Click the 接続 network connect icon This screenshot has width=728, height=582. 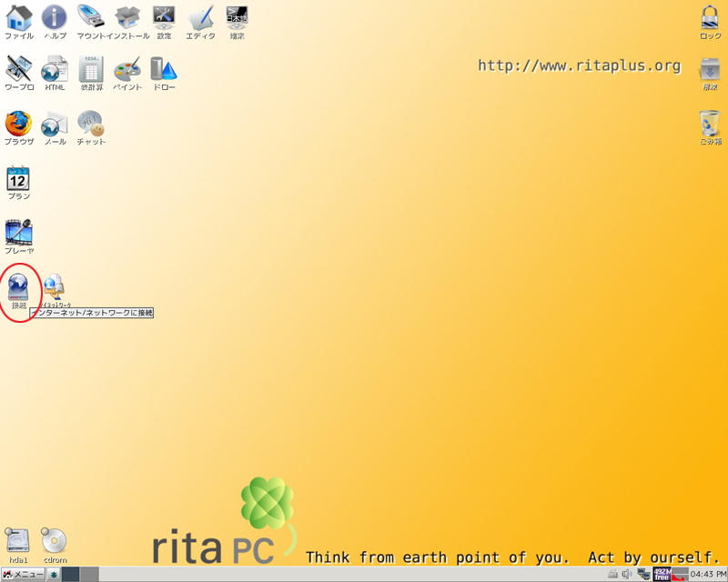[x=18, y=287]
